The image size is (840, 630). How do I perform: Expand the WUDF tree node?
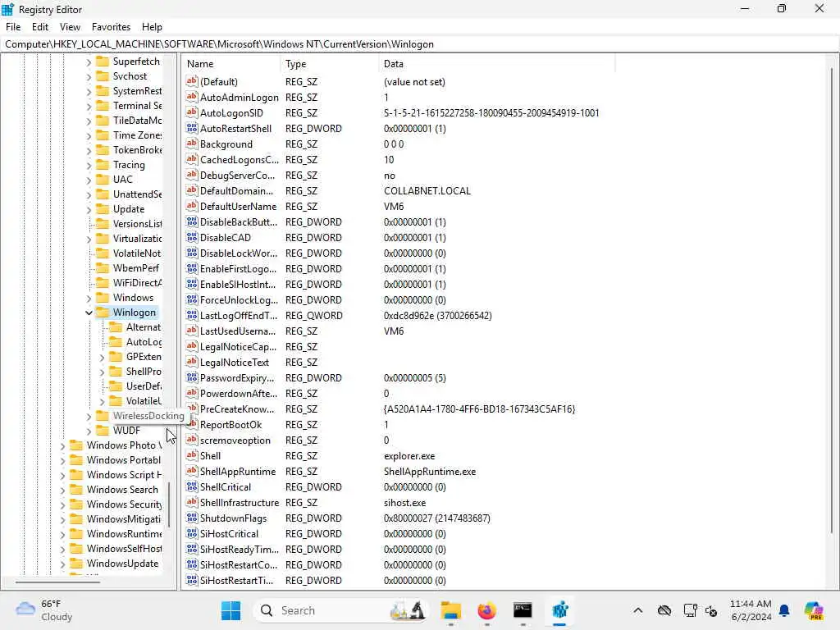pyautogui.click(x=89, y=431)
